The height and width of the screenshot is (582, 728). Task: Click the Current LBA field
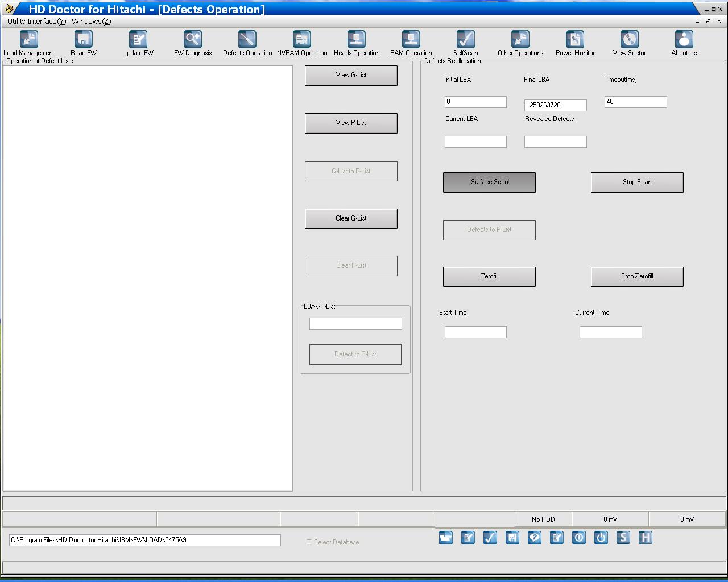(475, 142)
